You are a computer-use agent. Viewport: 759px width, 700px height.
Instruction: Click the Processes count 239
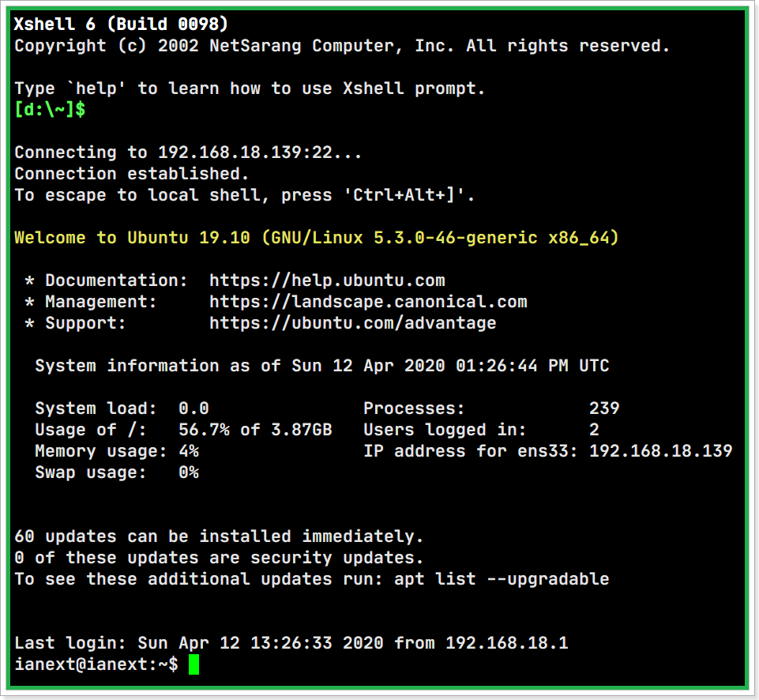604,408
